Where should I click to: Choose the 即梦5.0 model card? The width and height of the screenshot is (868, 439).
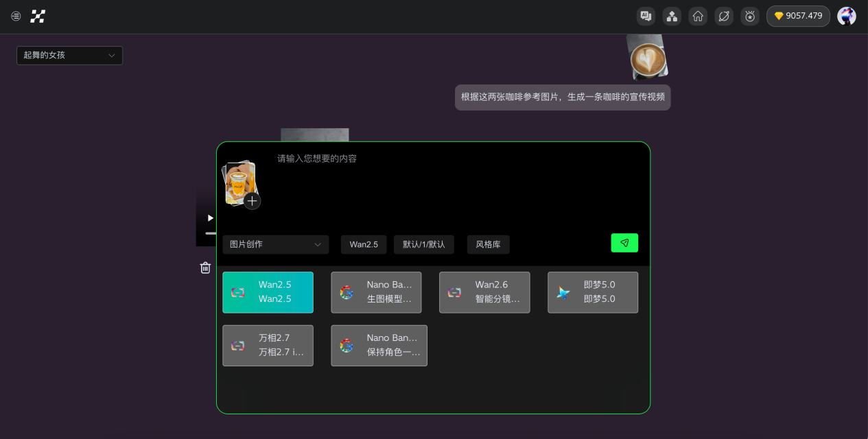click(593, 292)
